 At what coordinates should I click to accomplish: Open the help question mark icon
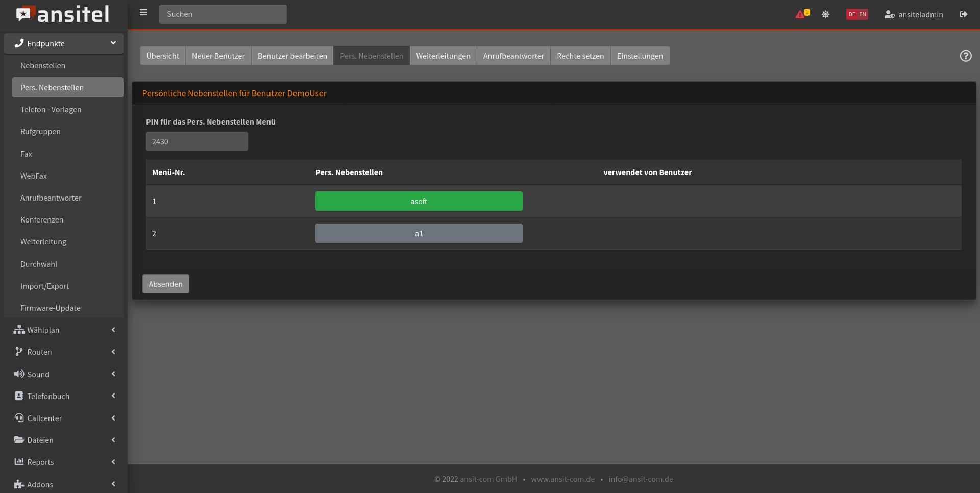click(965, 56)
